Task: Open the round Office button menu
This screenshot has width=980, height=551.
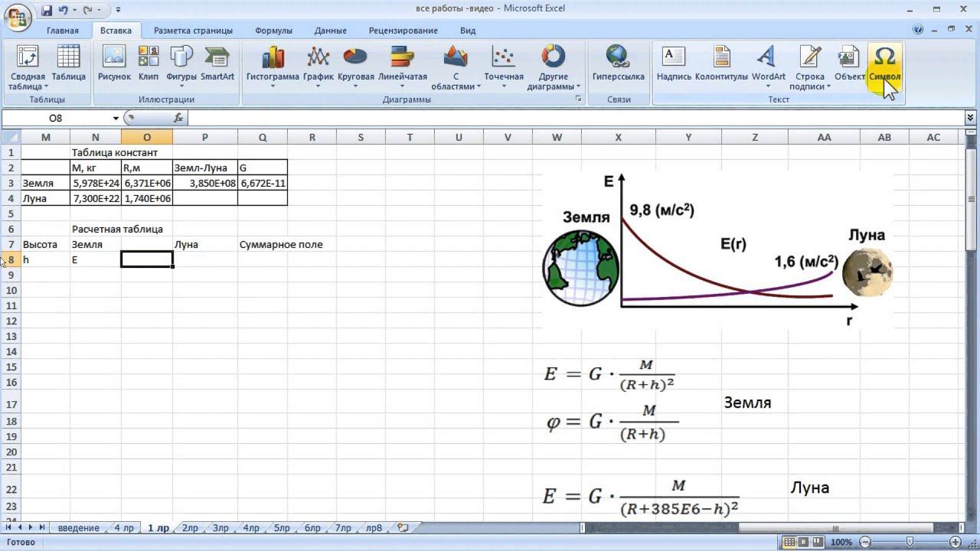Action: (x=18, y=15)
